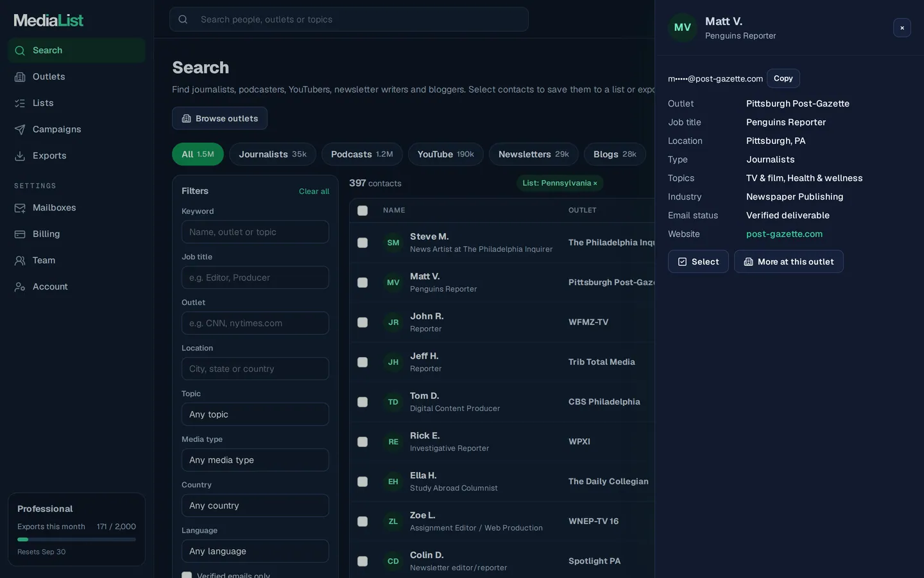Open the Lists icon in sidebar

20,103
